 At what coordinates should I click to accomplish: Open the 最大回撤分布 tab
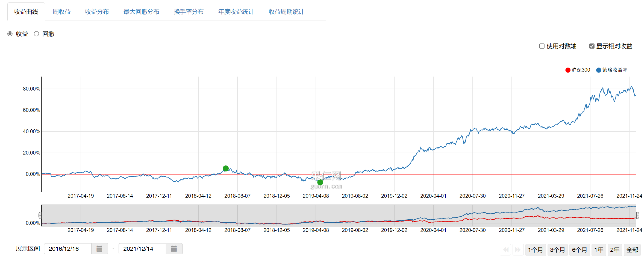tap(141, 12)
